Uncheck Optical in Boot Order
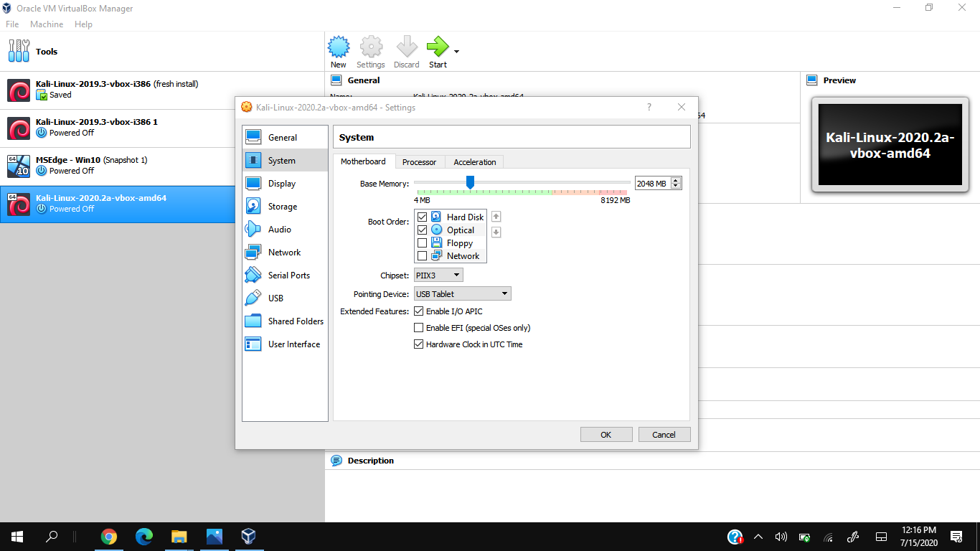980x551 pixels. click(422, 230)
